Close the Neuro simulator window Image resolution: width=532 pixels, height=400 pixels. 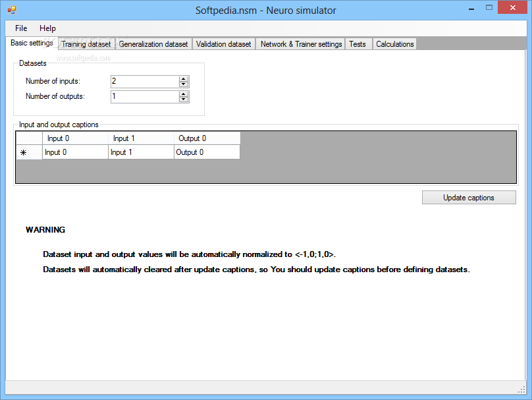point(513,7)
